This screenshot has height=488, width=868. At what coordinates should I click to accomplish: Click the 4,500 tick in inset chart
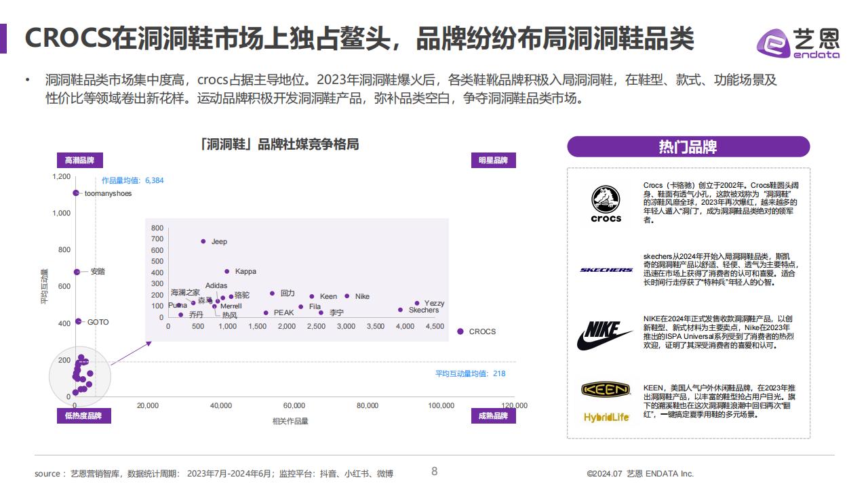[435, 327]
